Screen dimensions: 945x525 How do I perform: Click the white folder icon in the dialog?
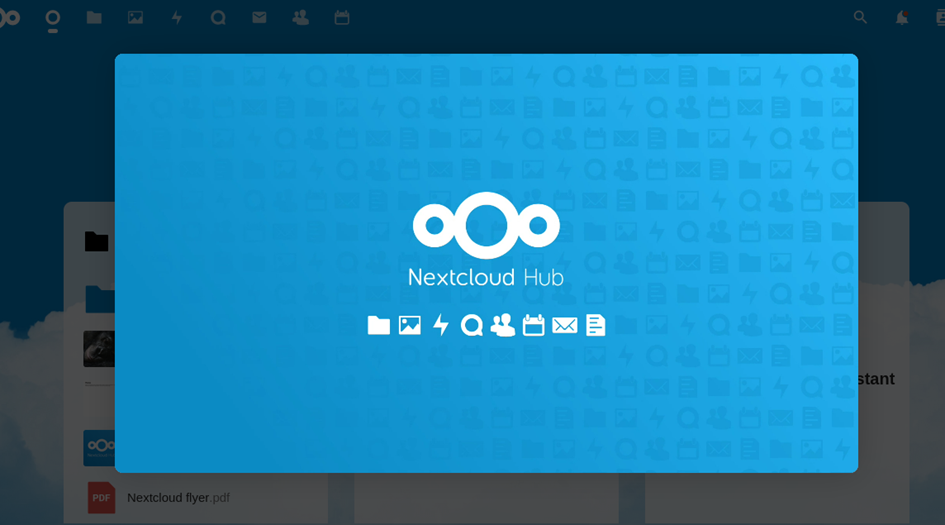378,325
